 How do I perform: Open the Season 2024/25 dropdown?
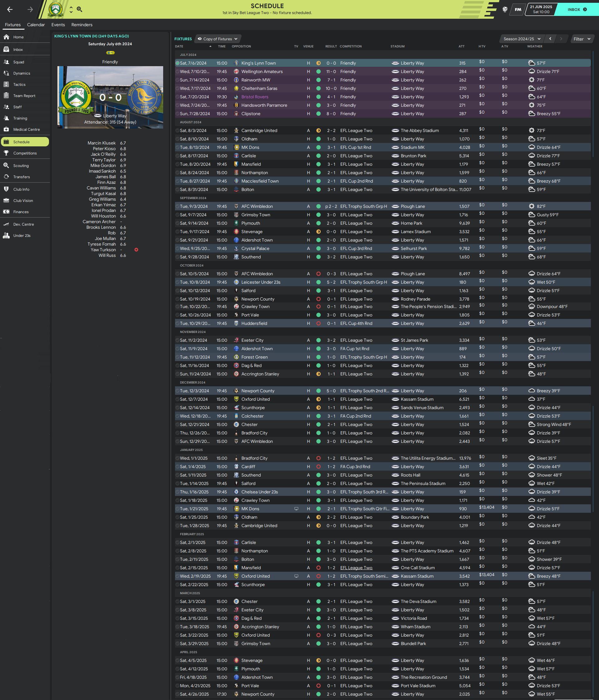pyautogui.click(x=522, y=39)
